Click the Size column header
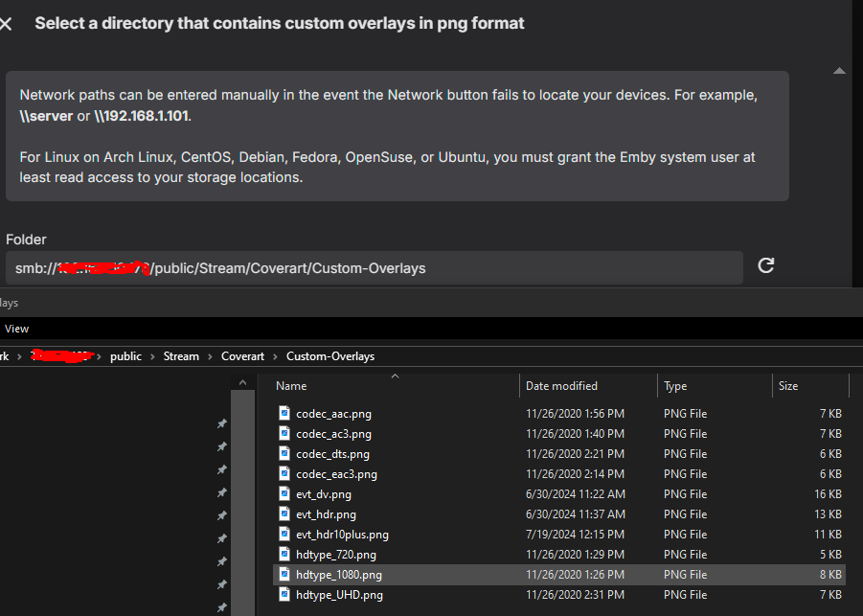The width and height of the screenshot is (863, 616). (x=788, y=386)
